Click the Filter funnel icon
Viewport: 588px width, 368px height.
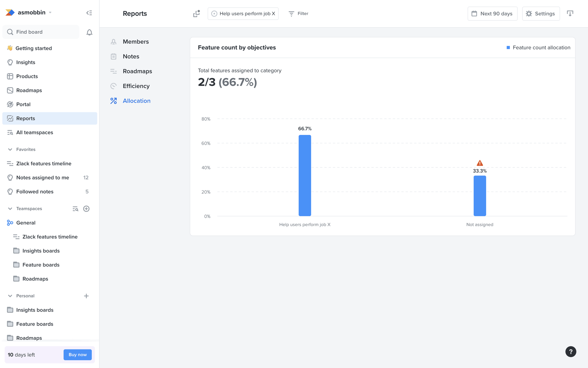[291, 13]
